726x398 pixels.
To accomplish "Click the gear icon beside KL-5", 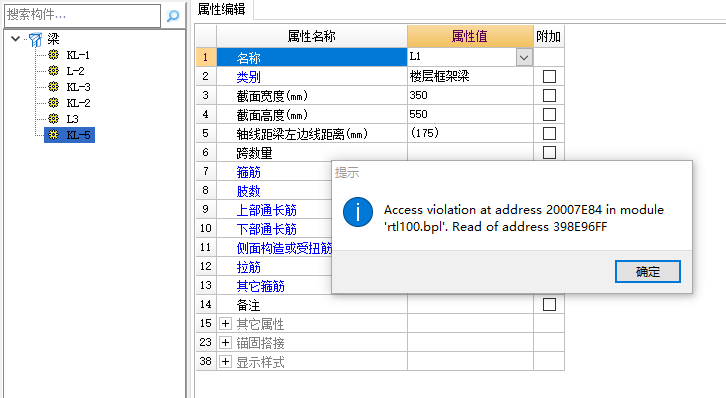I will (54, 135).
